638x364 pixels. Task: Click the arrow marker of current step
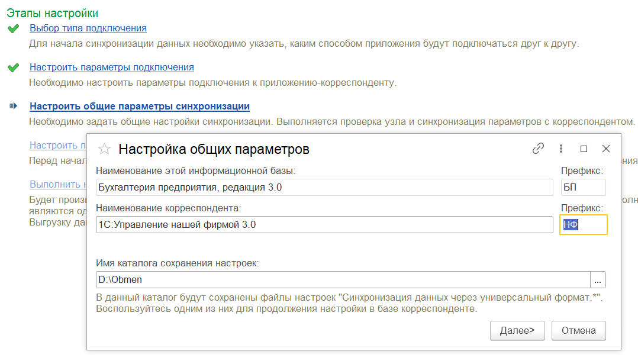[13, 107]
